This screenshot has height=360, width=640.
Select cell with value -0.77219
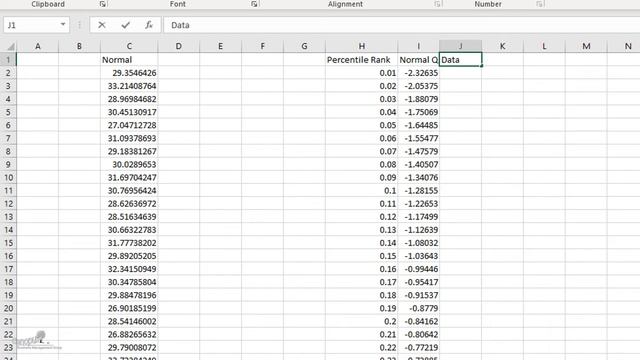418,347
